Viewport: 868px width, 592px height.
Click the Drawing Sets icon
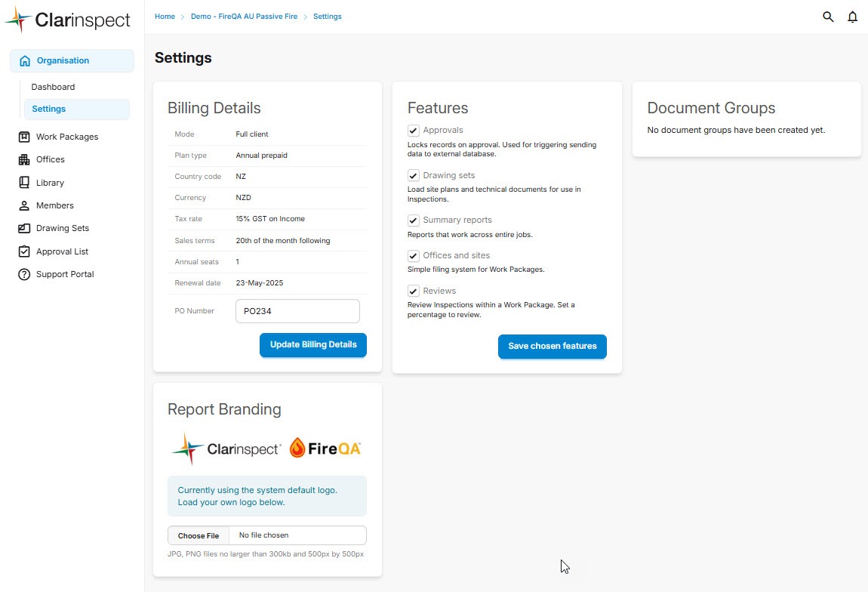coord(23,228)
